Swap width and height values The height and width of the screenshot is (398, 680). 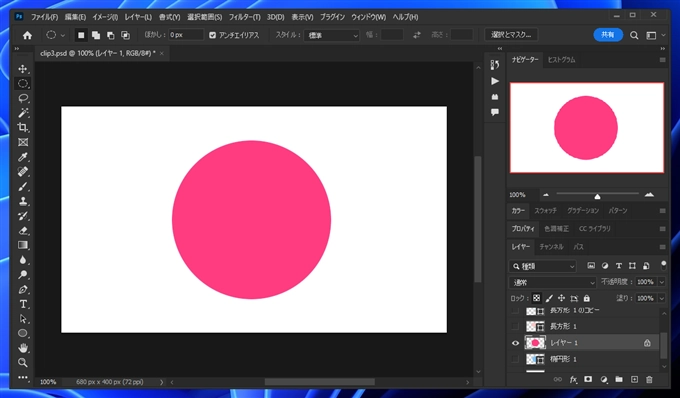tap(417, 35)
